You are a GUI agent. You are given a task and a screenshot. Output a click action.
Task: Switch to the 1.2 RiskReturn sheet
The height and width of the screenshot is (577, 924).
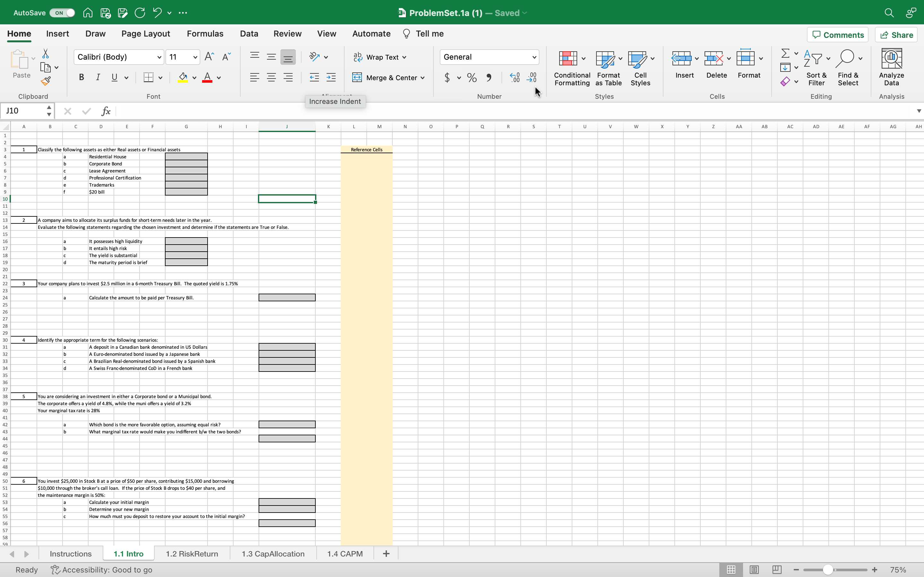(x=192, y=553)
